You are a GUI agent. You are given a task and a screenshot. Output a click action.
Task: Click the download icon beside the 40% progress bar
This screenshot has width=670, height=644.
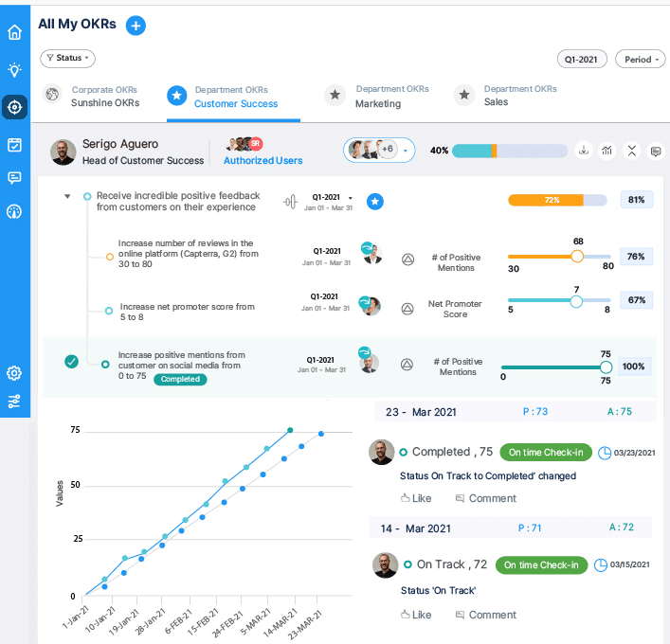(585, 151)
